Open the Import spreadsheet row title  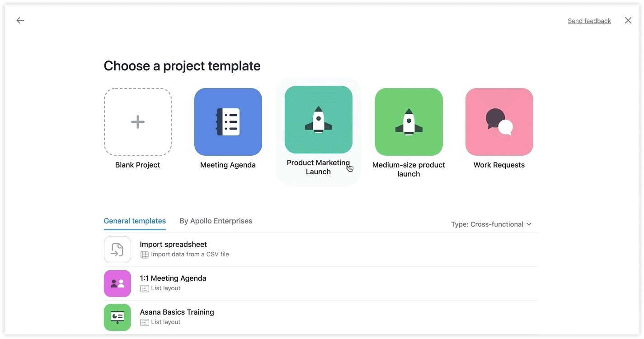pos(174,245)
